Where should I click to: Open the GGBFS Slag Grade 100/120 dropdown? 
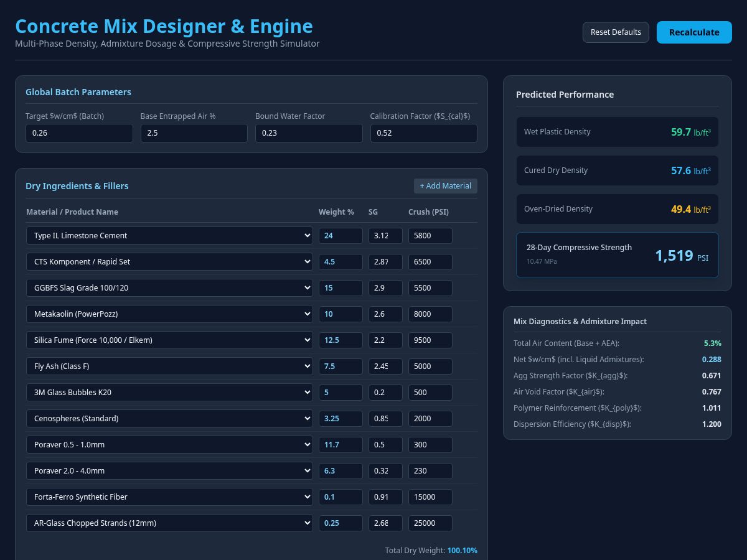click(x=169, y=288)
